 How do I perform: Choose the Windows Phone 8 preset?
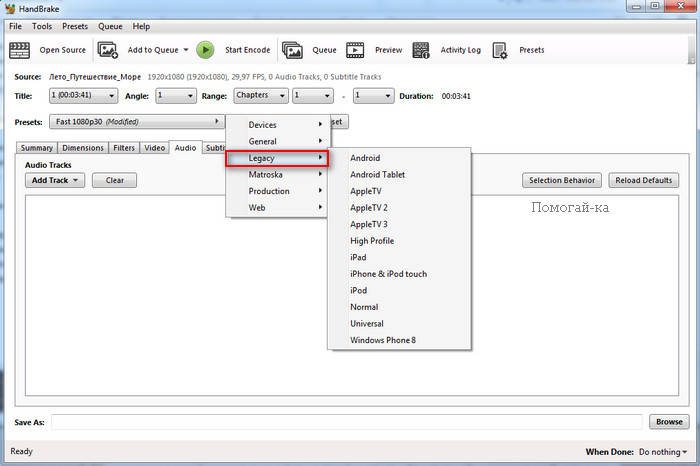tap(400, 340)
